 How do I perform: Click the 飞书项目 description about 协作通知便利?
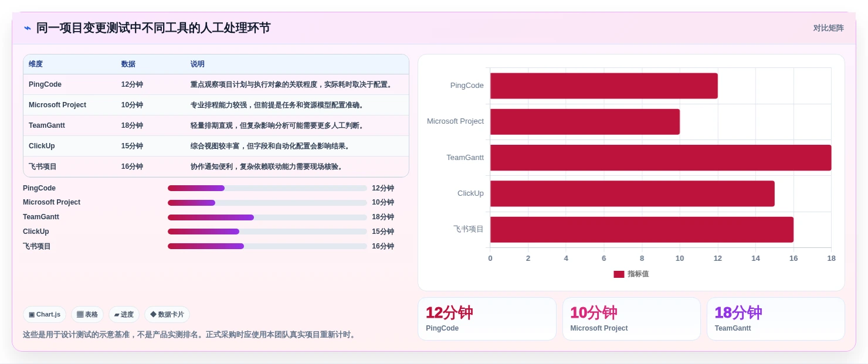[x=267, y=166]
